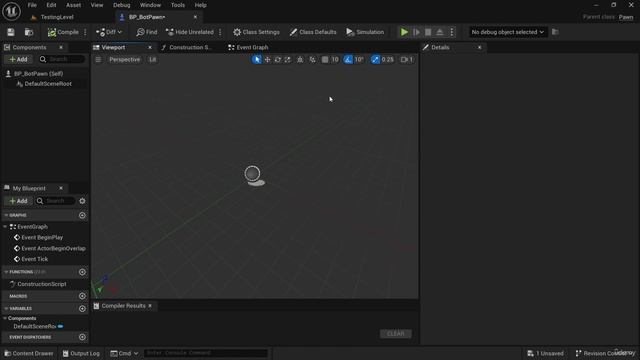640x360 pixels.
Task: Switch to the Event Graph tab
Action: click(252, 47)
